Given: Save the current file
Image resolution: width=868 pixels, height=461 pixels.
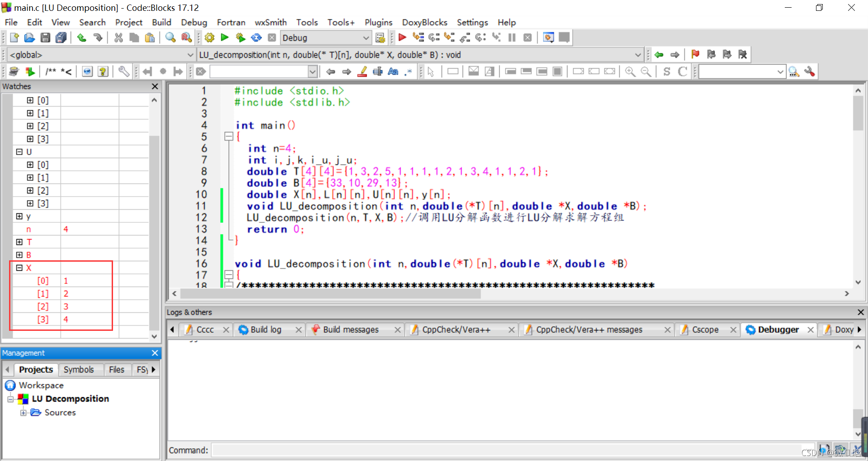Looking at the screenshot, I should click(x=45, y=38).
